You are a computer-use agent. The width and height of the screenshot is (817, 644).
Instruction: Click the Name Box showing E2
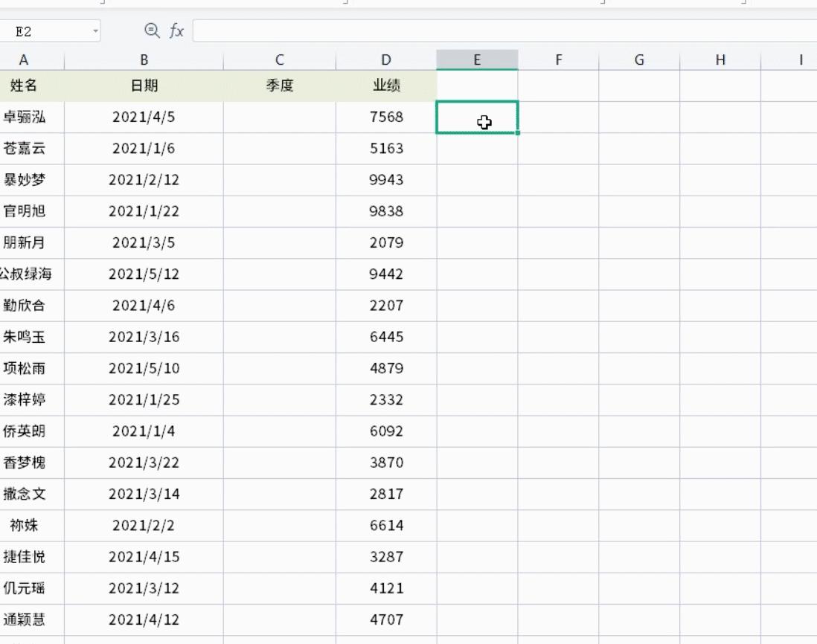(50, 31)
